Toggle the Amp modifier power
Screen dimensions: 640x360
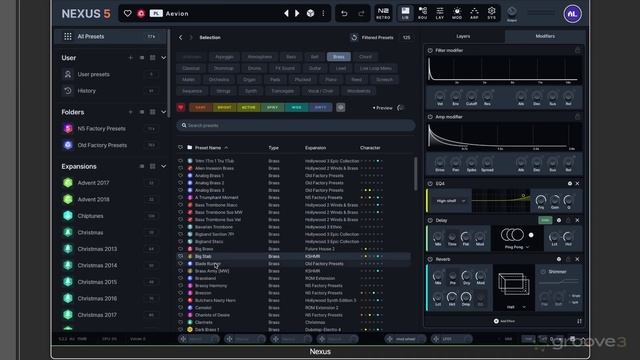(x=430, y=117)
